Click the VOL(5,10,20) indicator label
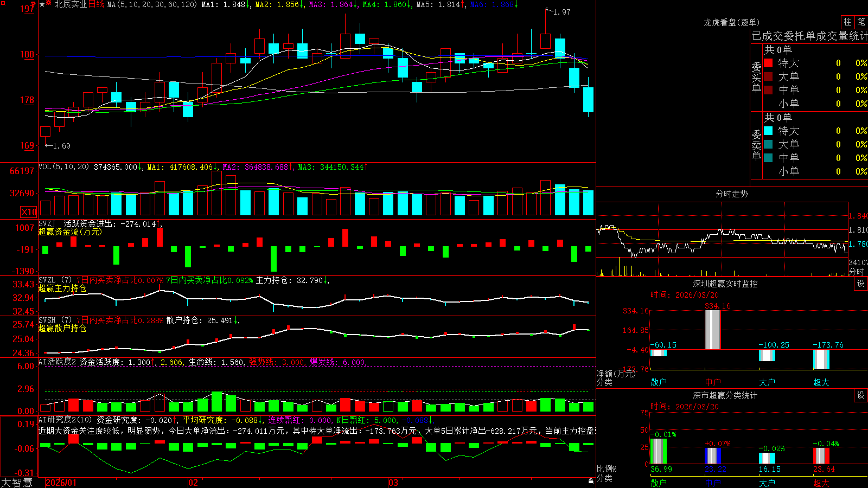This screenshot has height=488, width=868. pos(63,167)
